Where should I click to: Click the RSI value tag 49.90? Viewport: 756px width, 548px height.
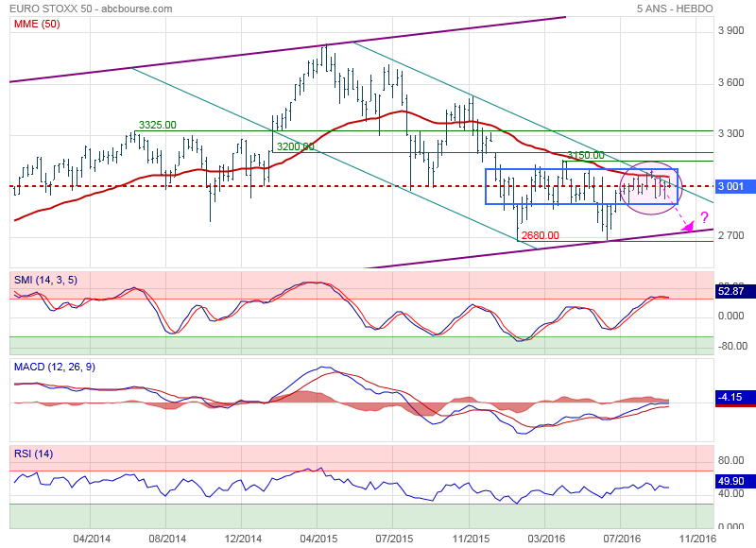(735, 481)
